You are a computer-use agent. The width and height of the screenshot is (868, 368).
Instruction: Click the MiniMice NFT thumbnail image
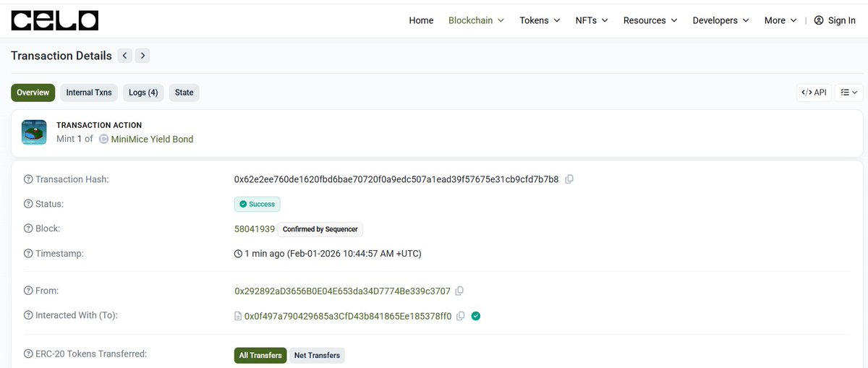point(34,132)
